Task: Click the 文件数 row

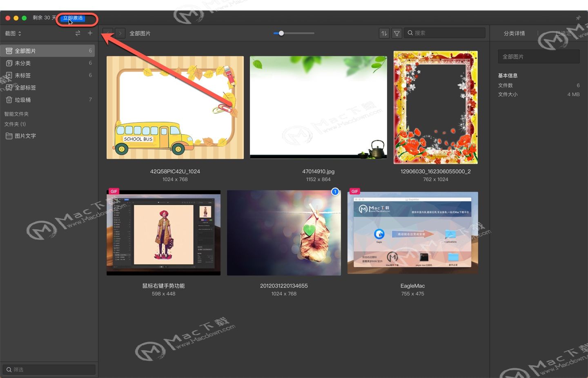Action: pos(539,85)
